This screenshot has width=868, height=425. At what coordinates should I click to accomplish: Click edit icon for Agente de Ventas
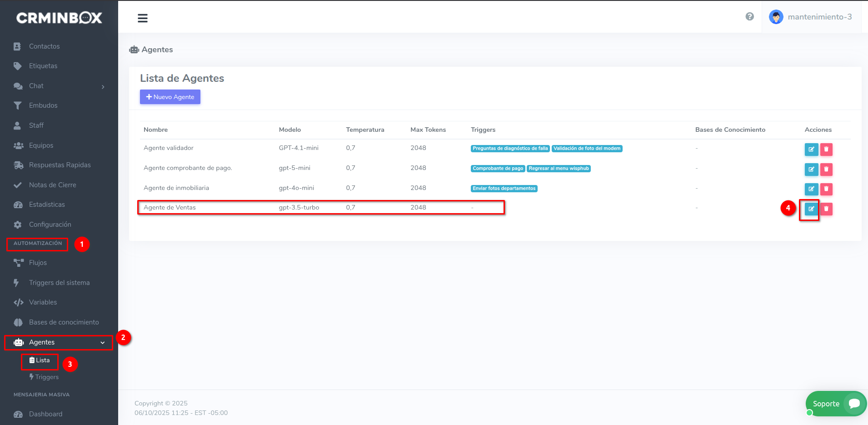(811, 209)
